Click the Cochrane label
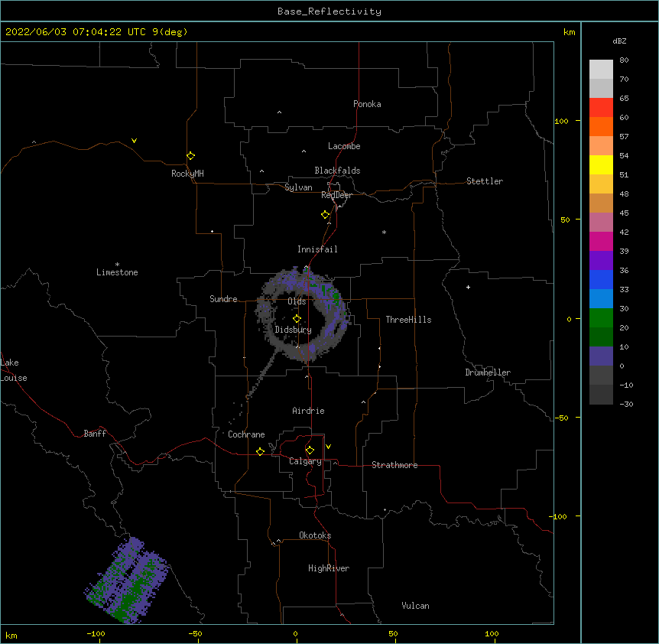Image resolution: width=659 pixels, height=644 pixels. tap(246, 434)
